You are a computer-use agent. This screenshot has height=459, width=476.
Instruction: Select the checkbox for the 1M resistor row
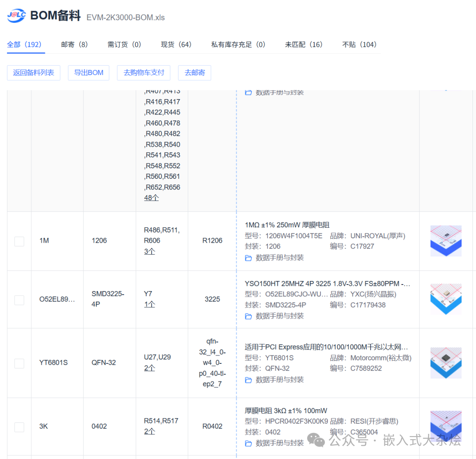pyautogui.click(x=19, y=241)
